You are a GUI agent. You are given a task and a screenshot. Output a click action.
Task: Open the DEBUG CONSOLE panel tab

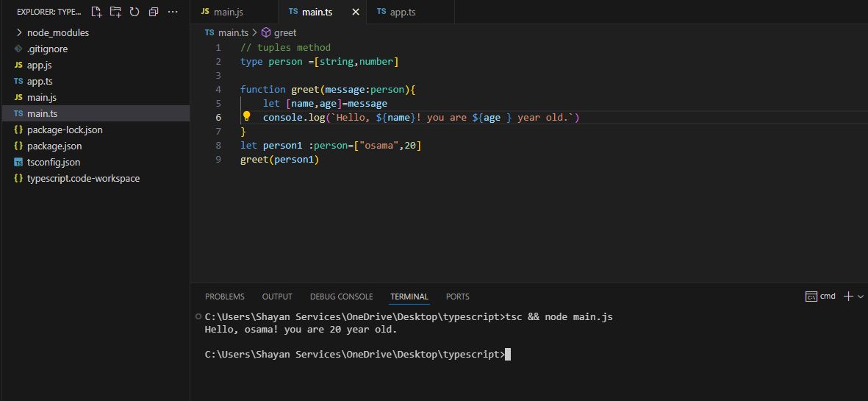pyautogui.click(x=341, y=297)
